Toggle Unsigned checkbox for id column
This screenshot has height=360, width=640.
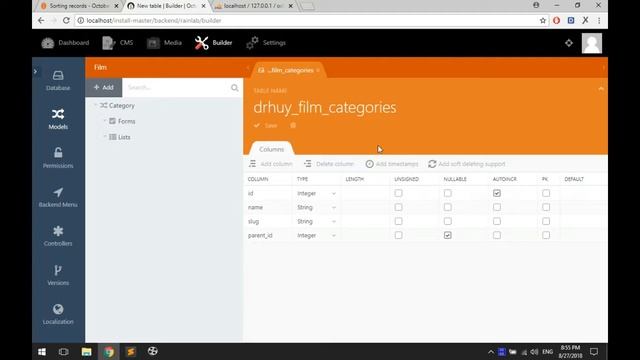(x=398, y=193)
